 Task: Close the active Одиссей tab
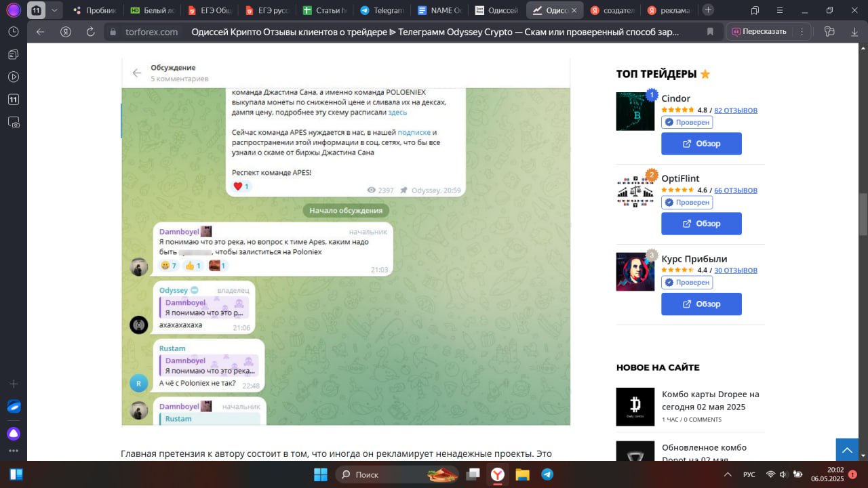pos(574,10)
